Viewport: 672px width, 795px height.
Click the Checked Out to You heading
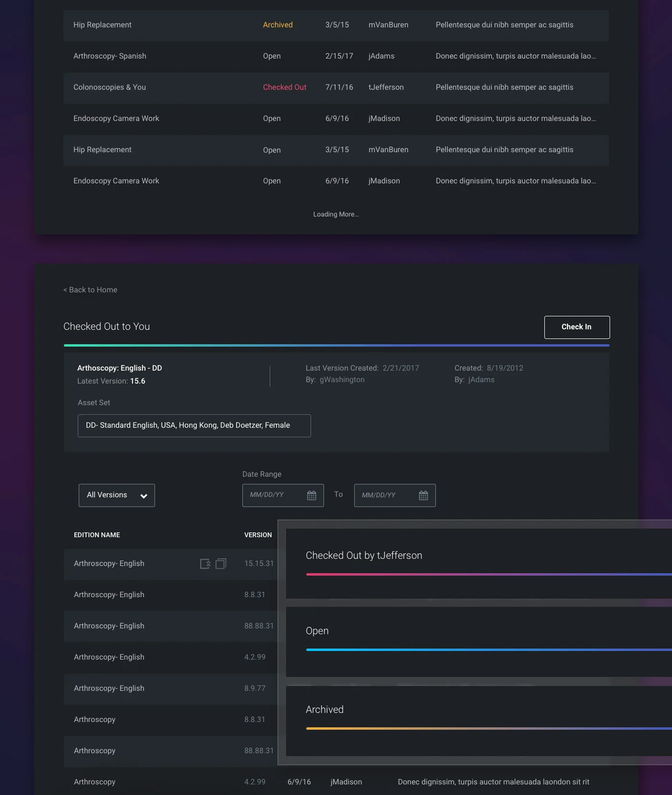(107, 326)
